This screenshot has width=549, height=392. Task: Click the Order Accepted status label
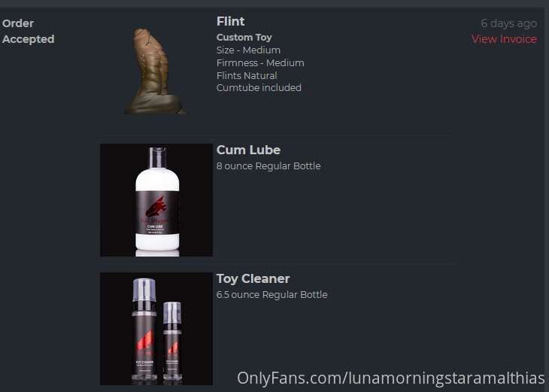point(28,31)
